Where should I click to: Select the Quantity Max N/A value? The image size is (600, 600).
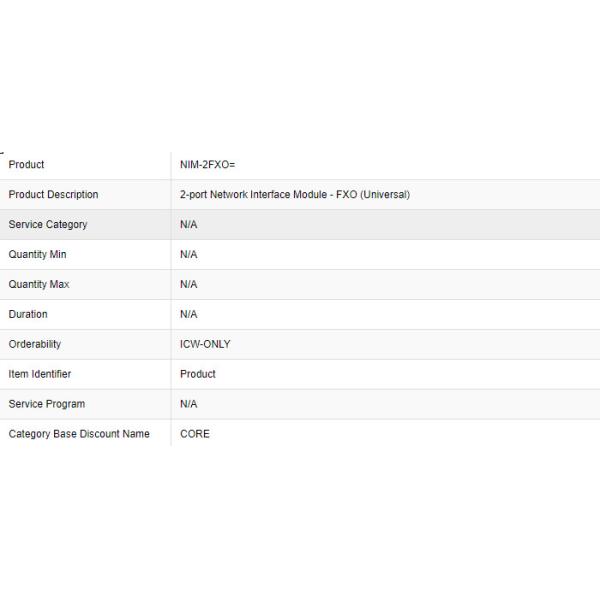point(189,285)
